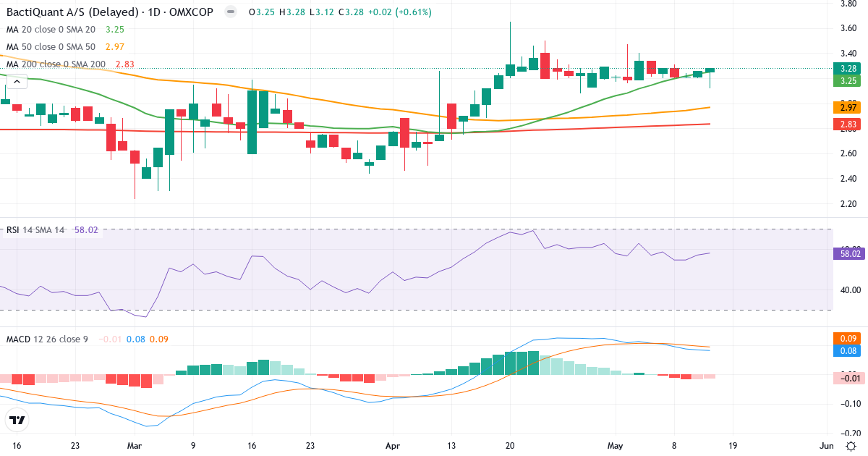The image size is (868, 456).
Task: Click the low value L3.12 in the header
Action: click(x=321, y=12)
